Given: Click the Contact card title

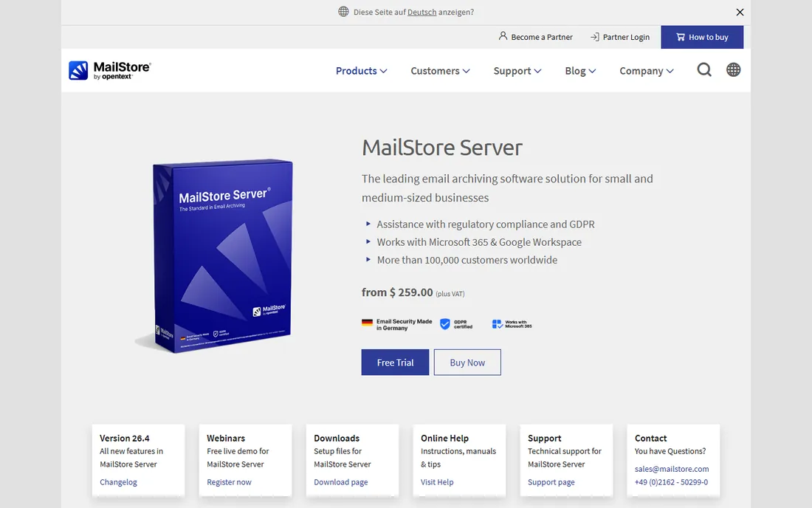Looking at the screenshot, I should 650,438.
